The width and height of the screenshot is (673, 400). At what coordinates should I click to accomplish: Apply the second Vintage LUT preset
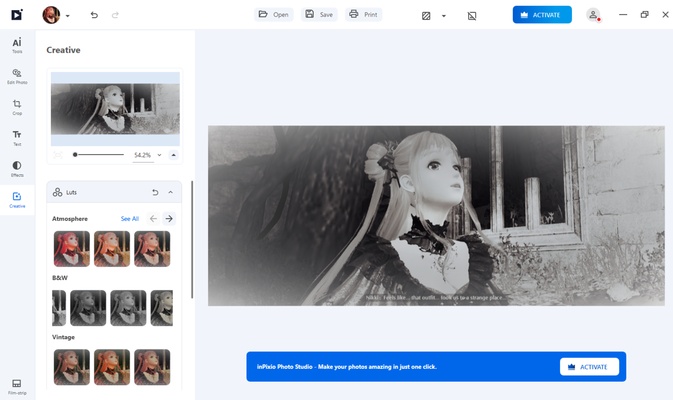click(x=112, y=367)
